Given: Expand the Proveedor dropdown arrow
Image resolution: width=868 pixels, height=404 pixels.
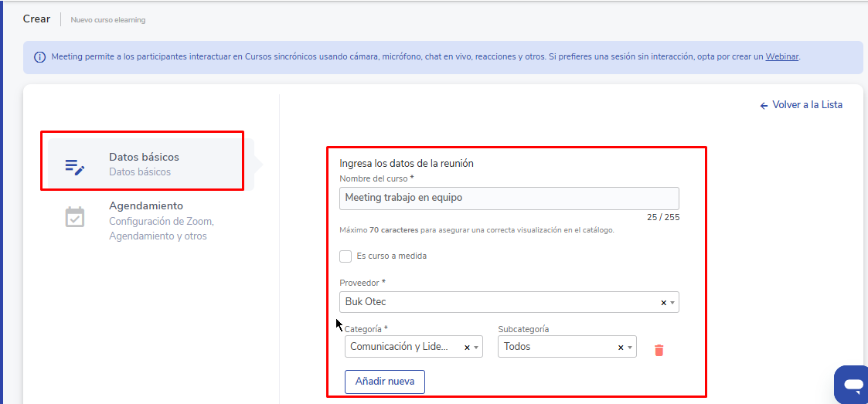Looking at the screenshot, I should [x=672, y=303].
